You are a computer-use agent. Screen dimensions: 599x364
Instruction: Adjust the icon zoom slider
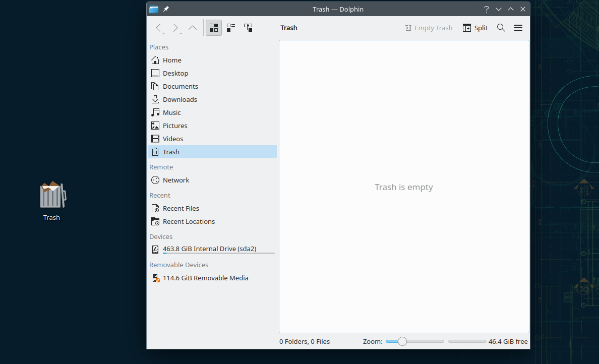click(401, 341)
